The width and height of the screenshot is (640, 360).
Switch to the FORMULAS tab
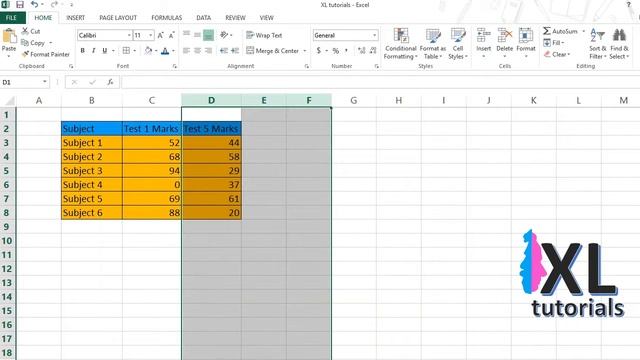click(167, 18)
